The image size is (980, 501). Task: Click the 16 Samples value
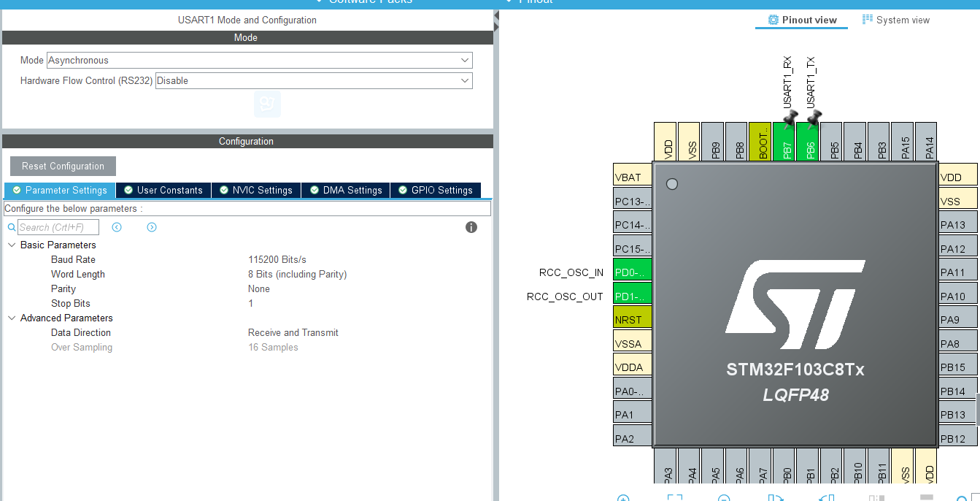tap(273, 347)
